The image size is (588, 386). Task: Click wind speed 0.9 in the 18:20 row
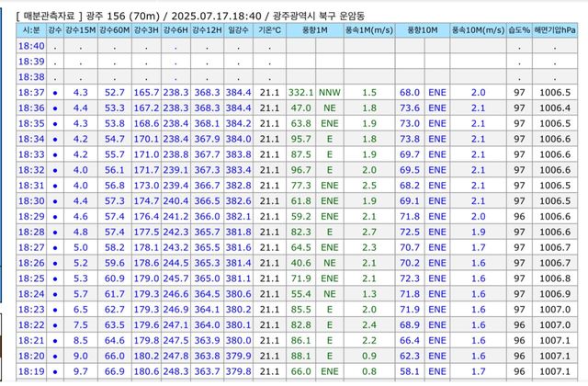(x=369, y=356)
